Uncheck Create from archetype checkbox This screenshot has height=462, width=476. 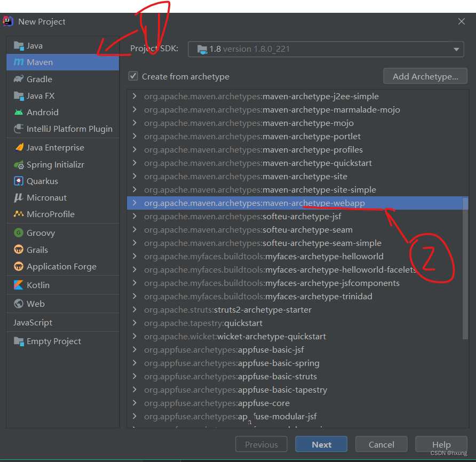coord(133,76)
